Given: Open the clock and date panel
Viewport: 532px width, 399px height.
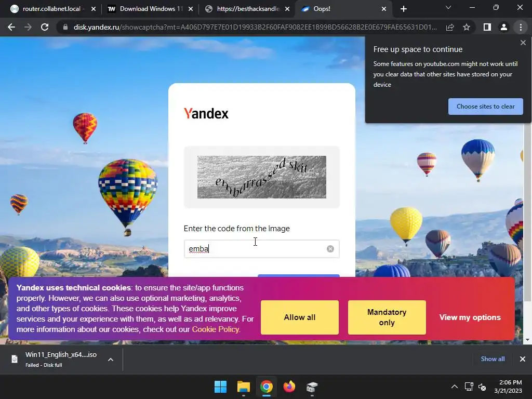Looking at the screenshot, I should click(508, 387).
